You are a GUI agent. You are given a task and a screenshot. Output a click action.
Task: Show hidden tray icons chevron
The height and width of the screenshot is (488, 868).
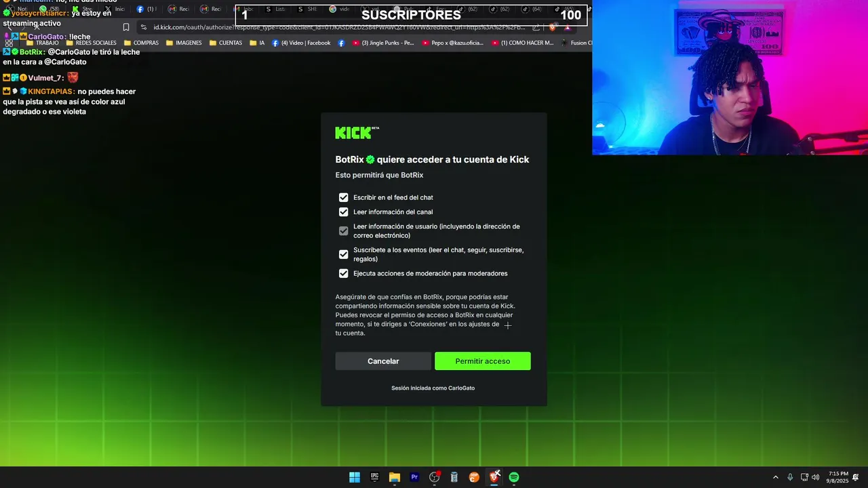coord(776,477)
